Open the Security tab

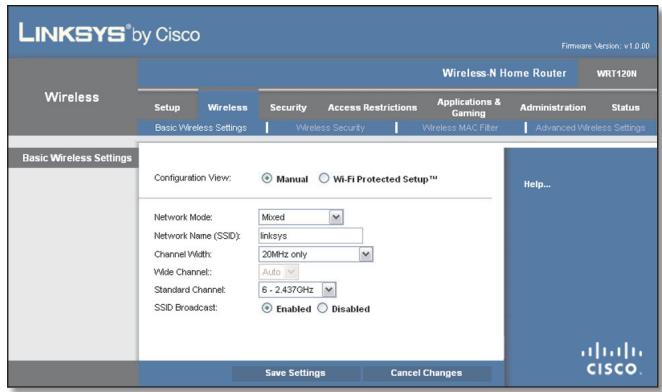(x=288, y=107)
